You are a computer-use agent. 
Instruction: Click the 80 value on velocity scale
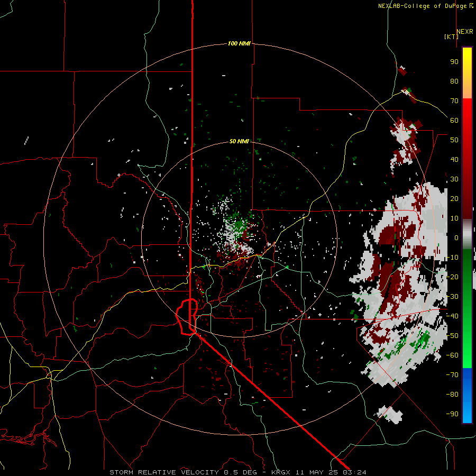[x=454, y=81]
